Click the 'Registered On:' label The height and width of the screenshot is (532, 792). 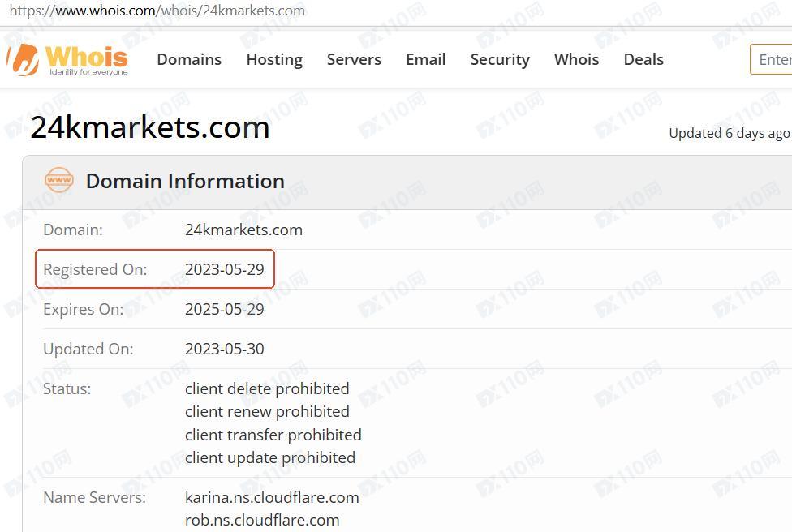[x=95, y=269]
